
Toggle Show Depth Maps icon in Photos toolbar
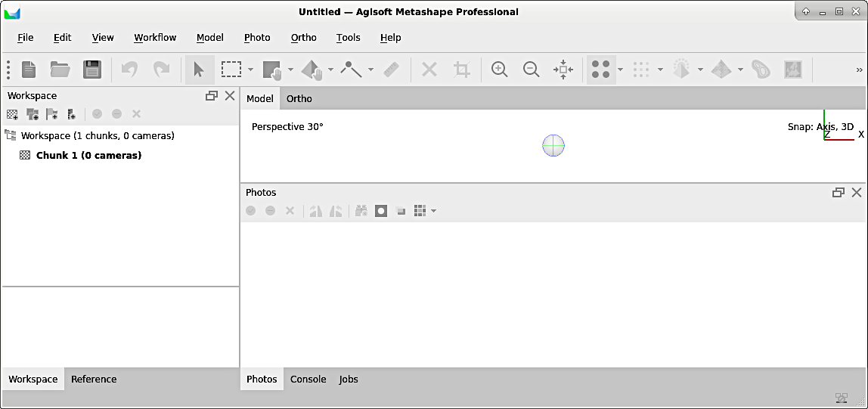[401, 211]
